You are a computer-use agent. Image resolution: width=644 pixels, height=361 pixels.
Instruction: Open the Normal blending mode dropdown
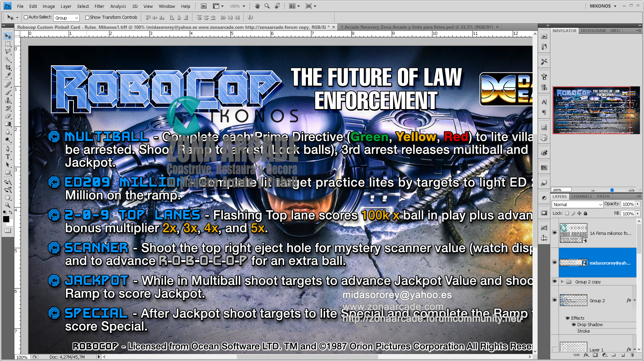click(x=577, y=204)
